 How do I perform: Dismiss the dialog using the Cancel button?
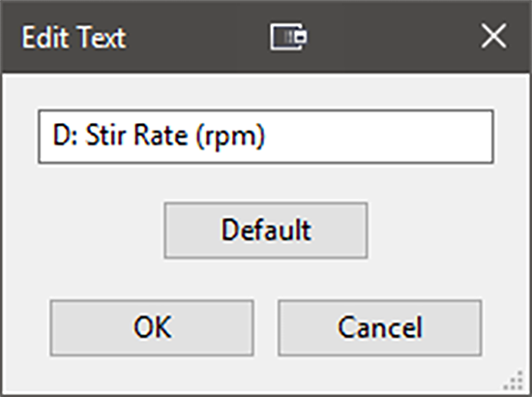(380, 327)
